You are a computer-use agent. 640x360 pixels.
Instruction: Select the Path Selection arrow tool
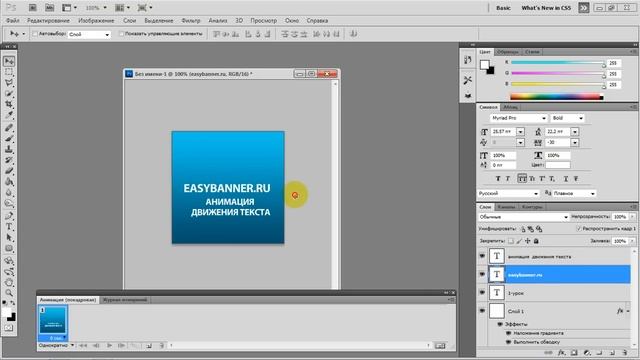pos(9,238)
